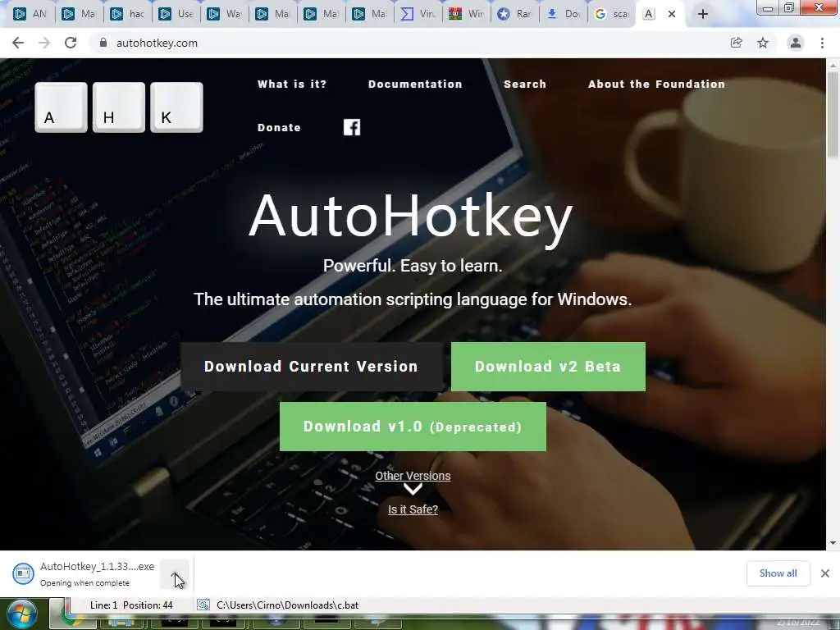
Task: Click the Windows Start button
Action: (21, 614)
